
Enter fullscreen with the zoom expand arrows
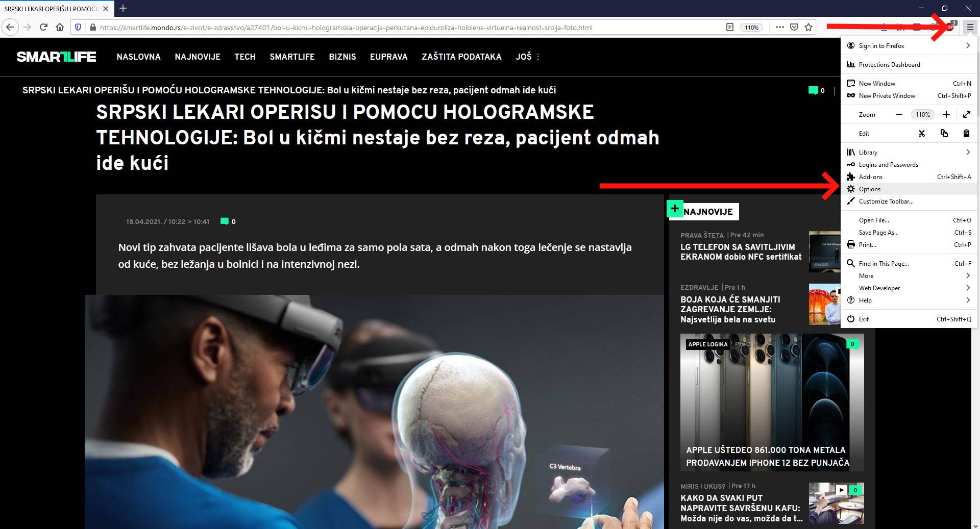(966, 114)
